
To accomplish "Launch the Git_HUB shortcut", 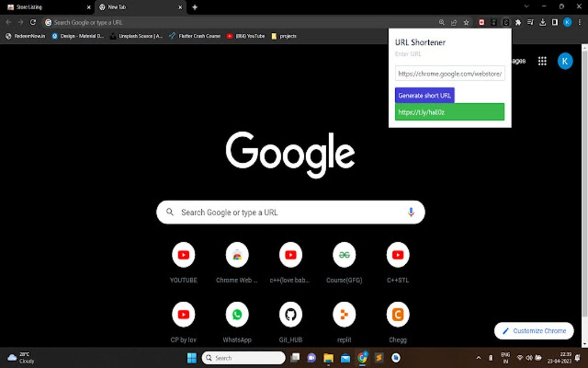I will click(x=291, y=314).
